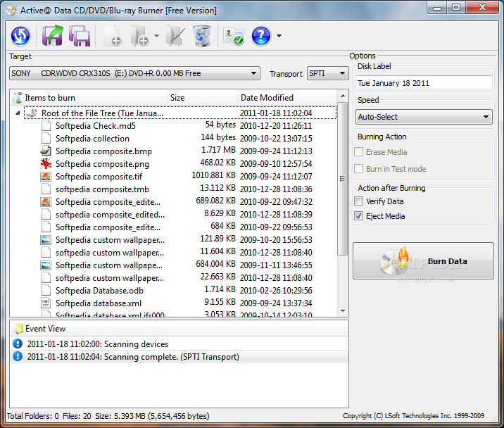Uncheck the Eject Media checkbox
504x428 pixels.
[x=359, y=216]
